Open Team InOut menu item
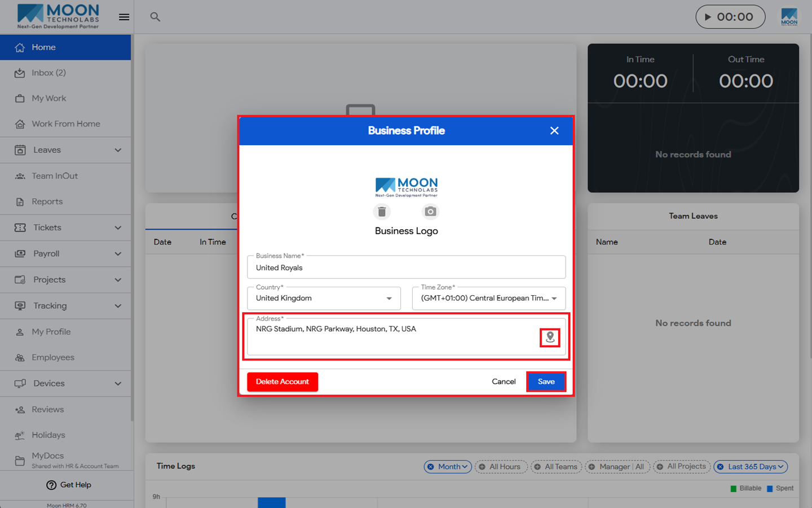Screen dimensions: 812x508 [x=65, y=176]
